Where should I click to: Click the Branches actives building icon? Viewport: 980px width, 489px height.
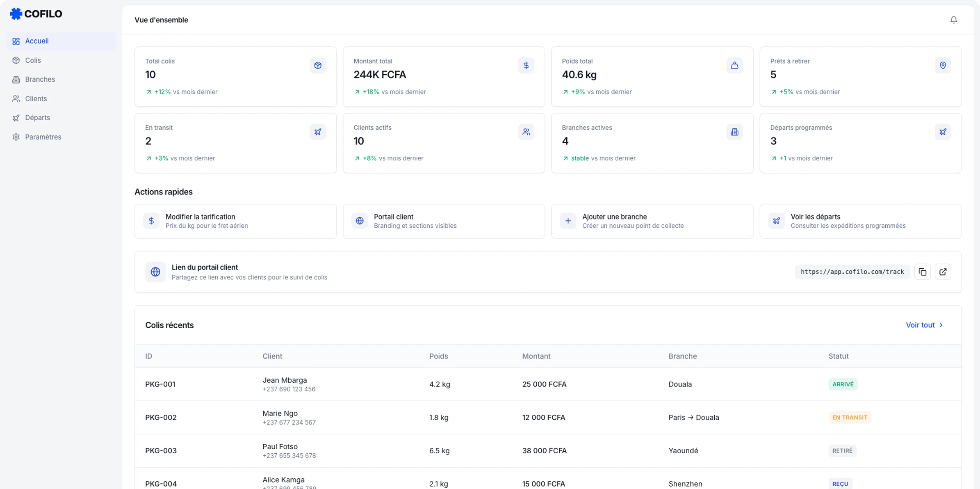734,132
